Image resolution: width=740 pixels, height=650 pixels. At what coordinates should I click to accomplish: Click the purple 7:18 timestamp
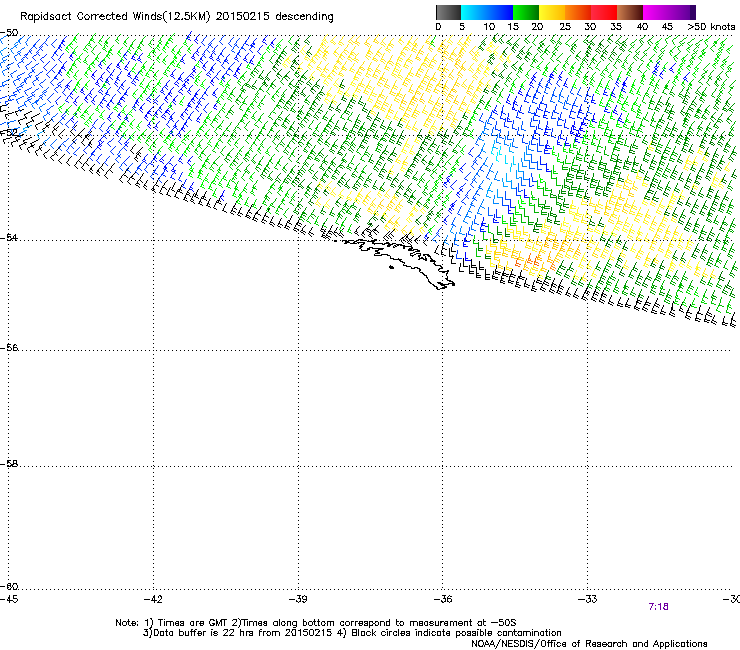658,607
